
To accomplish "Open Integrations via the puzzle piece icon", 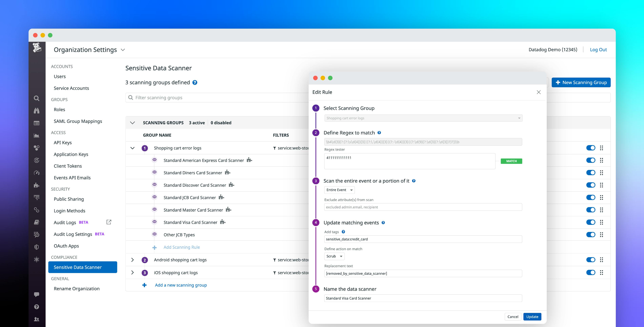I will pos(36,185).
